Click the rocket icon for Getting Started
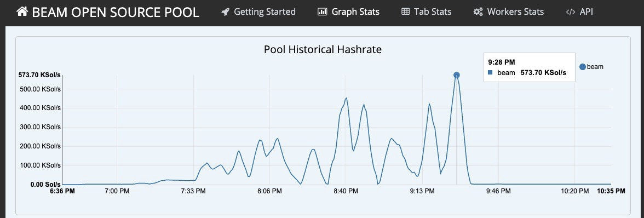This screenshot has height=218, width=644. coord(225,12)
